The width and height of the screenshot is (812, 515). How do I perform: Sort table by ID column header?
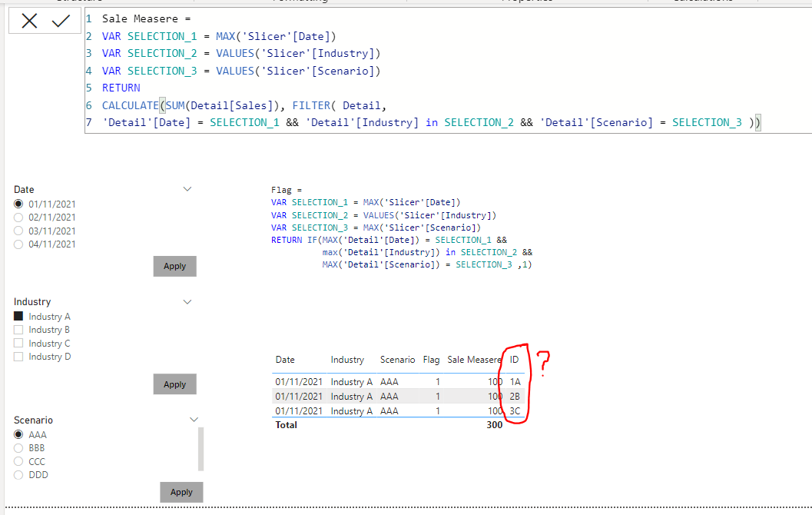click(x=514, y=360)
